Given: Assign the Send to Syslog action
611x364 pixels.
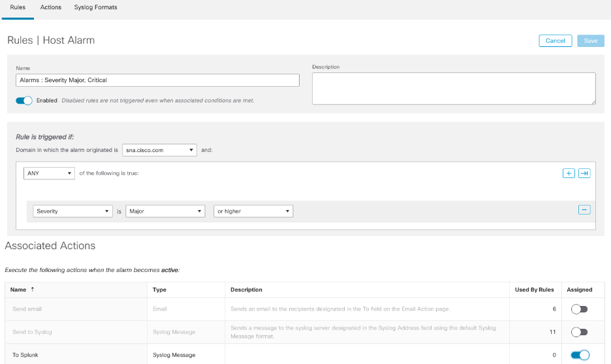Looking at the screenshot, I should point(579,332).
